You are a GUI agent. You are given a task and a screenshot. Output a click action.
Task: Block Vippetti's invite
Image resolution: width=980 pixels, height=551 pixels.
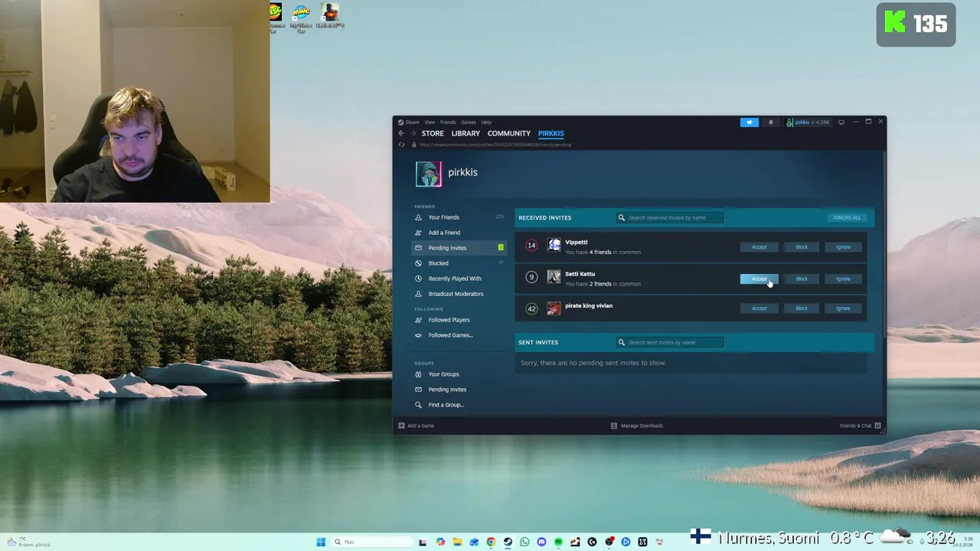click(802, 247)
